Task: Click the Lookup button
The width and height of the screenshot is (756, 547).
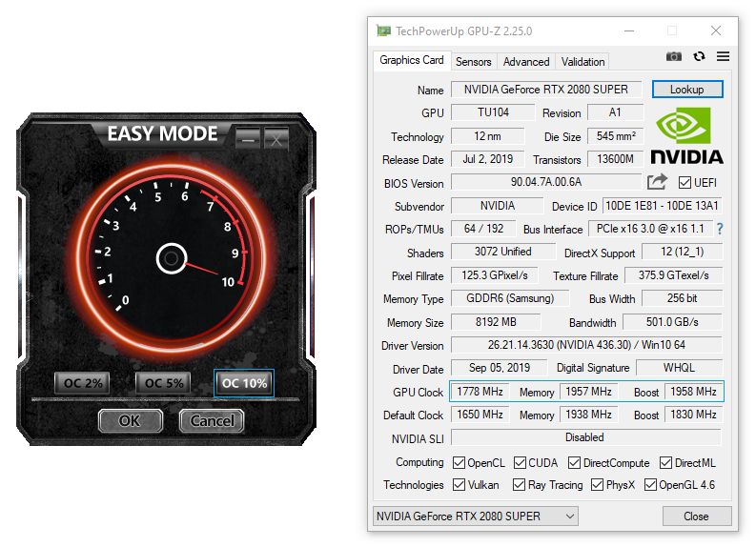Action: (x=687, y=90)
